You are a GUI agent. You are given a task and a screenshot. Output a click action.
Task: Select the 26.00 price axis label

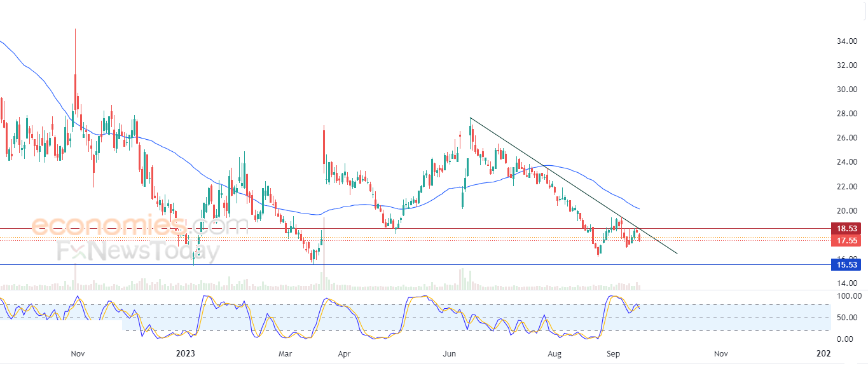[x=847, y=138]
